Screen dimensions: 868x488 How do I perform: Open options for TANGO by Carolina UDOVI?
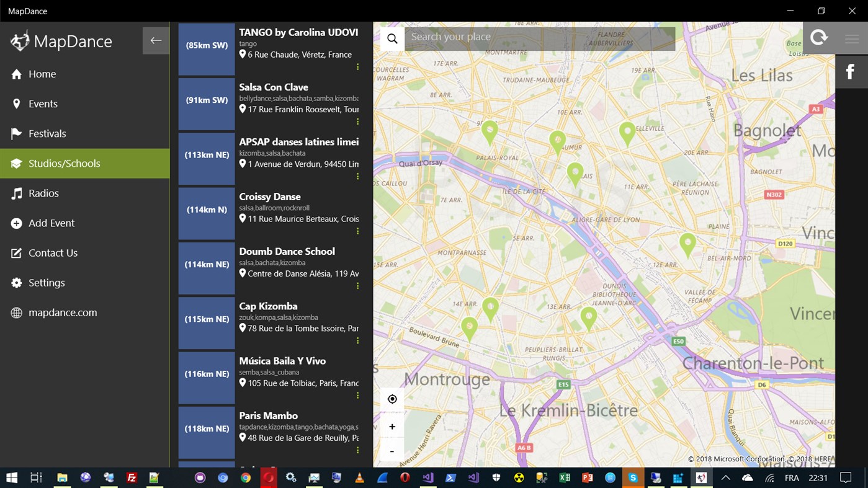coord(357,67)
